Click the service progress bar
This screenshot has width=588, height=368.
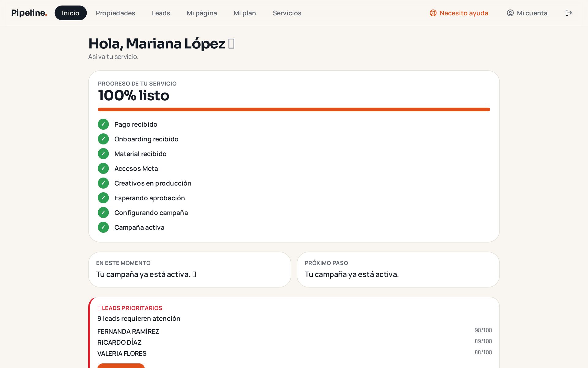(x=294, y=109)
